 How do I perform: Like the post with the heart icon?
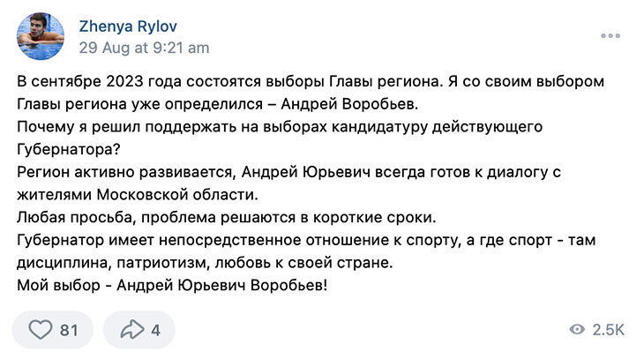pos(41,329)
